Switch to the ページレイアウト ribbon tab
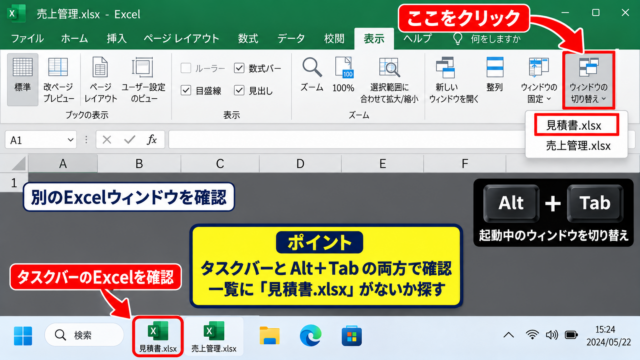640x360 pixels. point(181,39)
